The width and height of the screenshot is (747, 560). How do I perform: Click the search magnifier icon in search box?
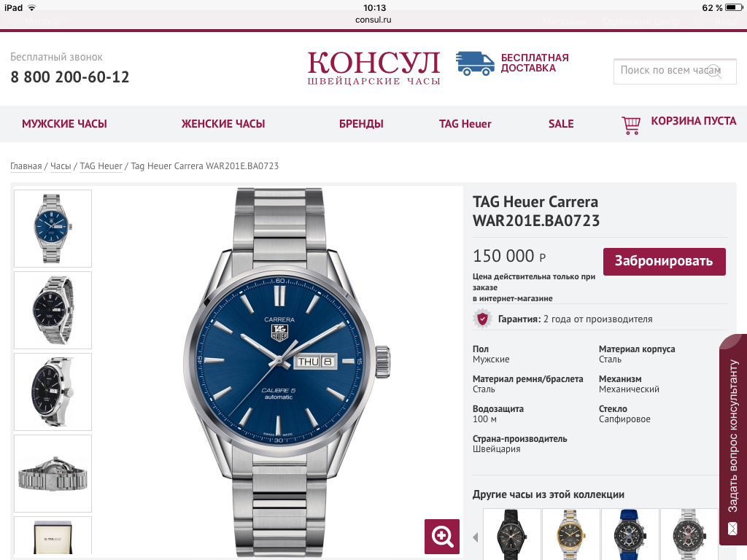click(713, 71)
